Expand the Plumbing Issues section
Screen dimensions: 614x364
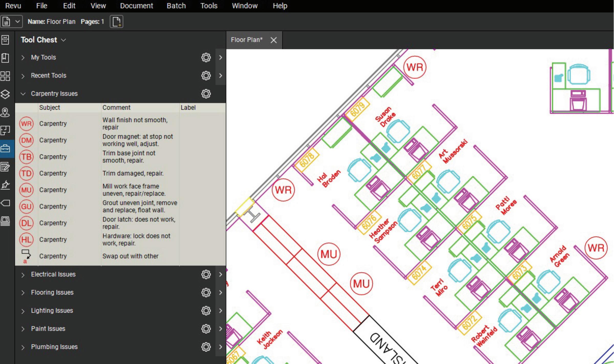[x=23, y=347]
